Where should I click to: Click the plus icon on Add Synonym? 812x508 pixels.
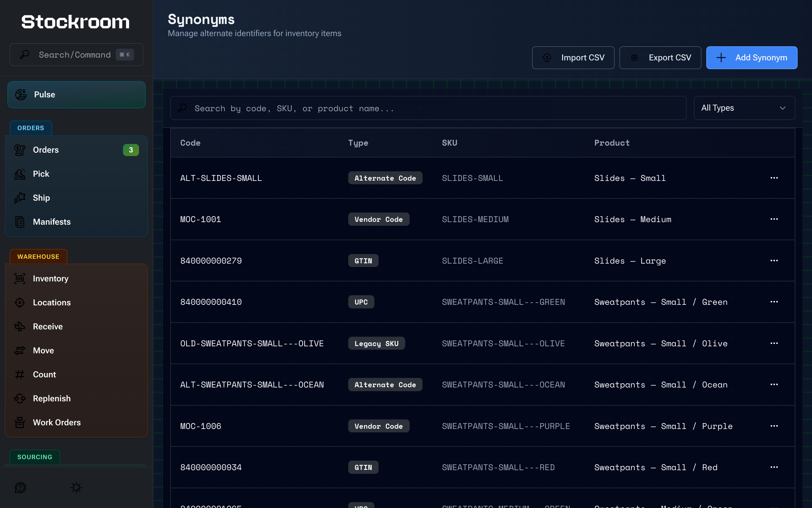(721, 58)
